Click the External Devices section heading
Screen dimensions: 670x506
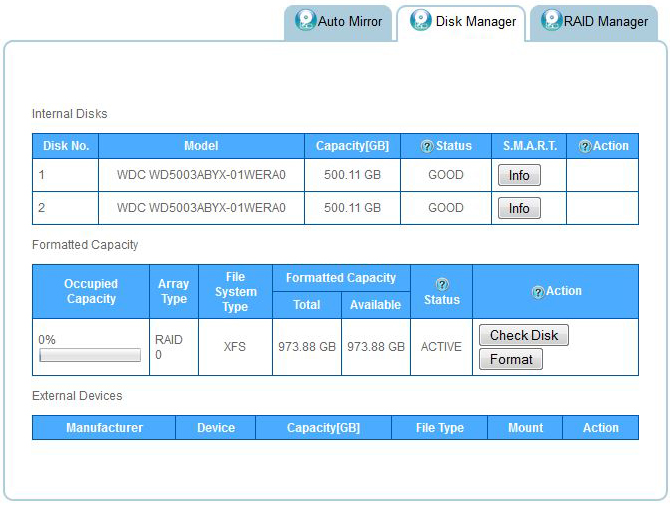tap(77, 396)
